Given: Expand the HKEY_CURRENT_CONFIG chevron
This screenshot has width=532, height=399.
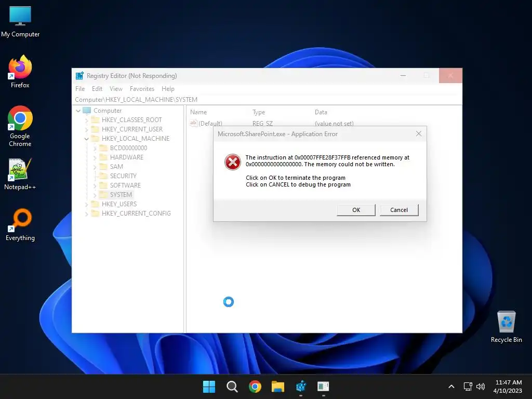Looking at the screenshot, I should click(x=86, y=214).
